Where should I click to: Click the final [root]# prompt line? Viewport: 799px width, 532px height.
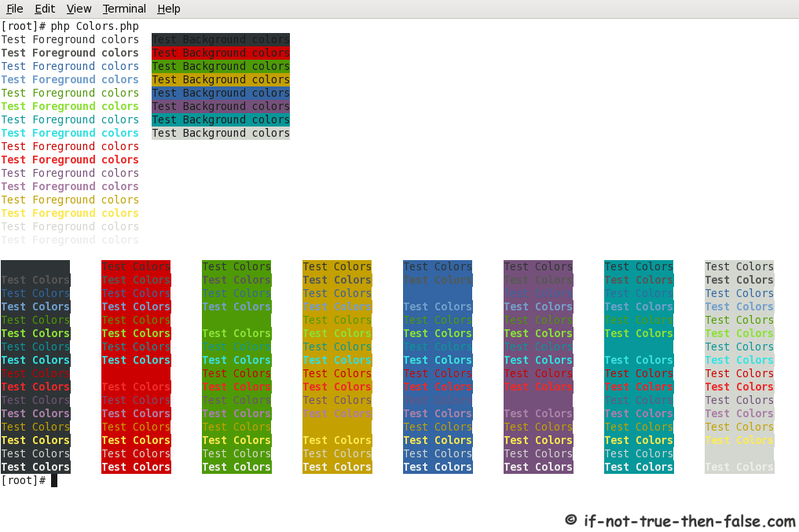(24, 480)
